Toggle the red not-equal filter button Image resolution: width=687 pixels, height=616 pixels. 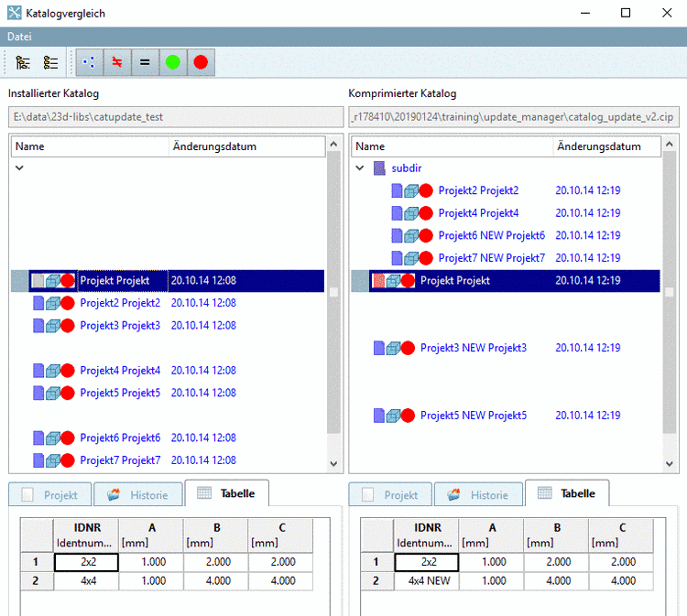116,63
